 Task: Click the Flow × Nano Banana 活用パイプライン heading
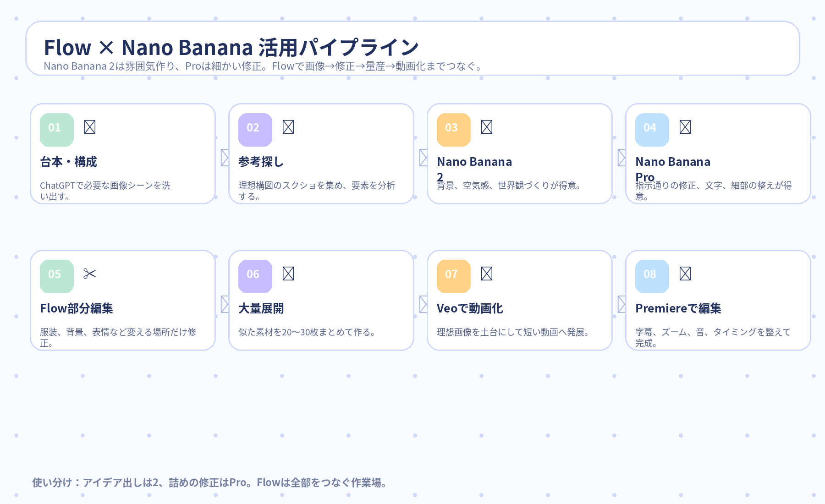click(x=231, y=47)
